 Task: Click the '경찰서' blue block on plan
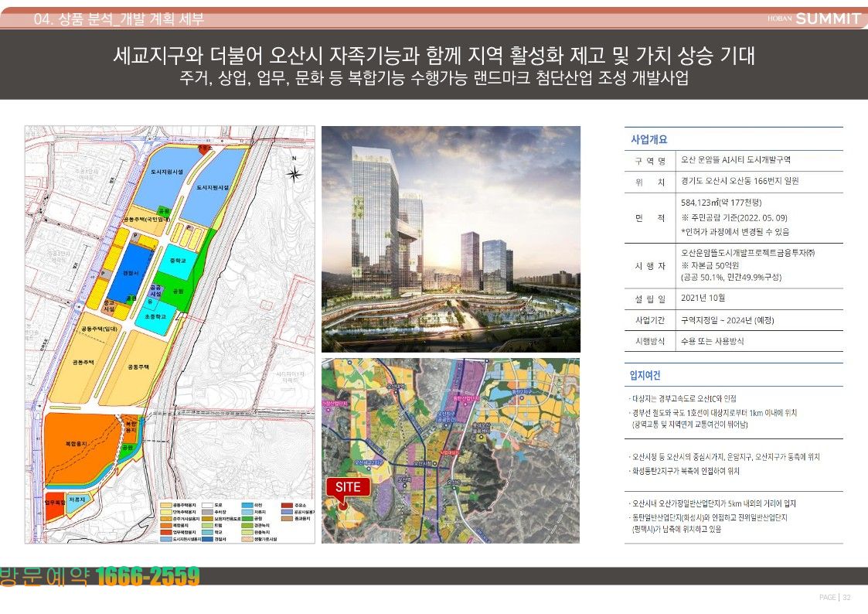coord(131,273)
